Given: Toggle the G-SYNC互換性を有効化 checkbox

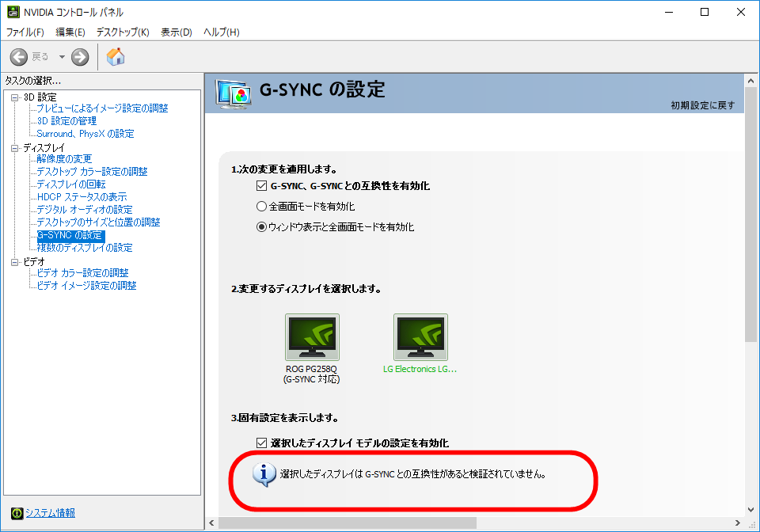Looking at the screenshot, I should click(262, 185).
